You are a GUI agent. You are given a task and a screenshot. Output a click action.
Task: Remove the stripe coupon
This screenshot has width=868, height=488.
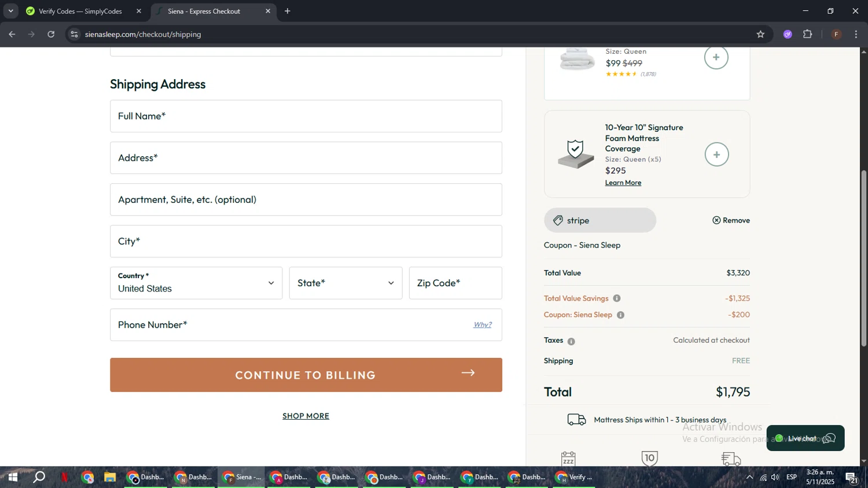tap(731, 220)
